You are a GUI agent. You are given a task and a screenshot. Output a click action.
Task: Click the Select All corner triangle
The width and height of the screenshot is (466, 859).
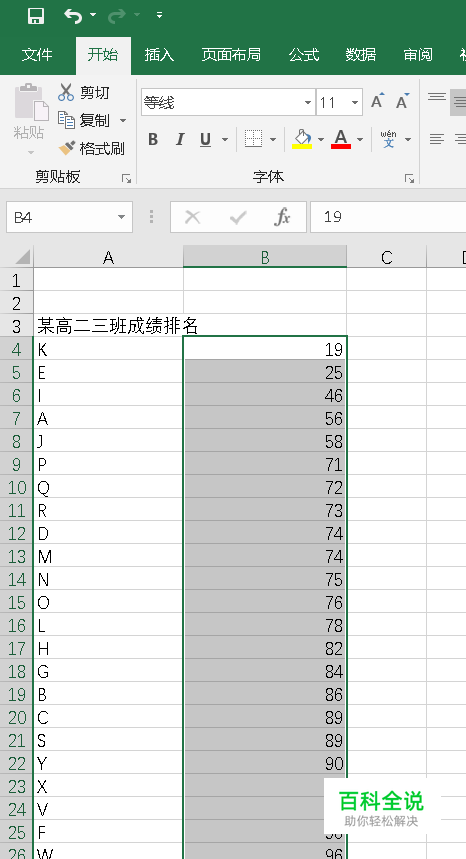tap(22, 257)
